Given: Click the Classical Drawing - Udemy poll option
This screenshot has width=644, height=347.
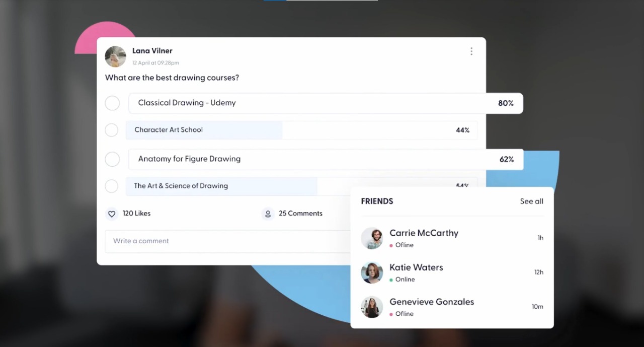Looking at the screenshot, I should tap(325, 103).
